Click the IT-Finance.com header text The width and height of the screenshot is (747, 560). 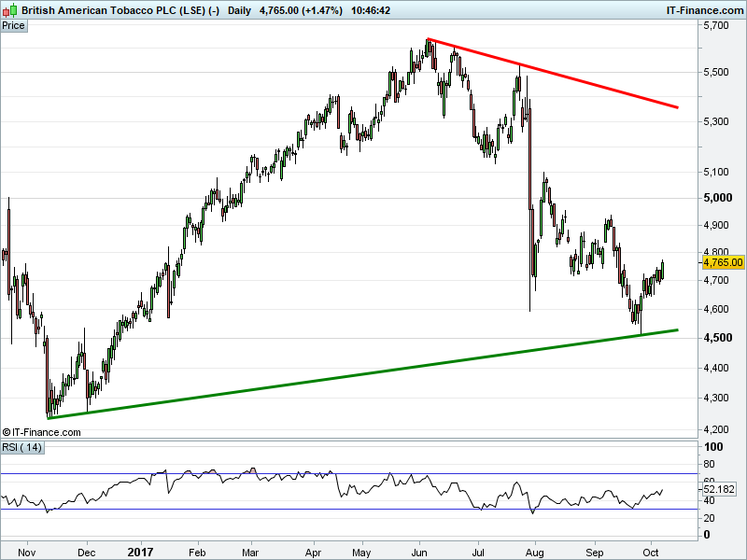click(x=704, y=10)
